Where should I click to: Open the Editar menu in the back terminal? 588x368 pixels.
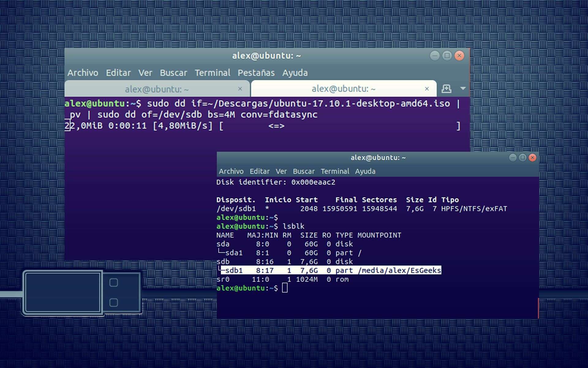click(118, 73)
